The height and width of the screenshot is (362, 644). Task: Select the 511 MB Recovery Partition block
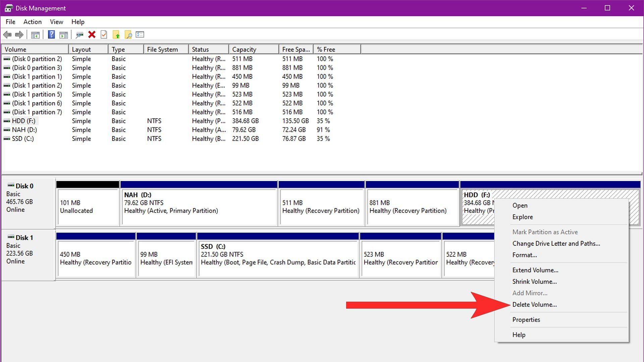(x=321, y=203)
